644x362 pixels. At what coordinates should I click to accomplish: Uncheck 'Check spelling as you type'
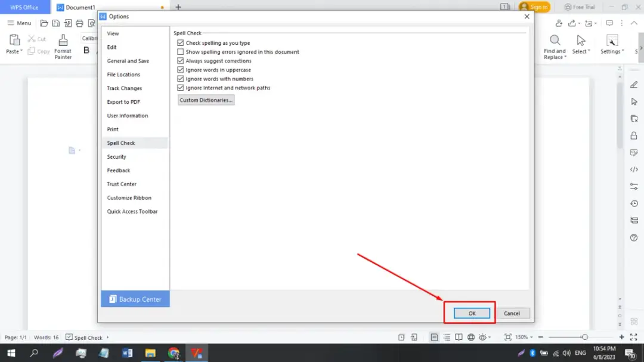click(x=181, y=43)
